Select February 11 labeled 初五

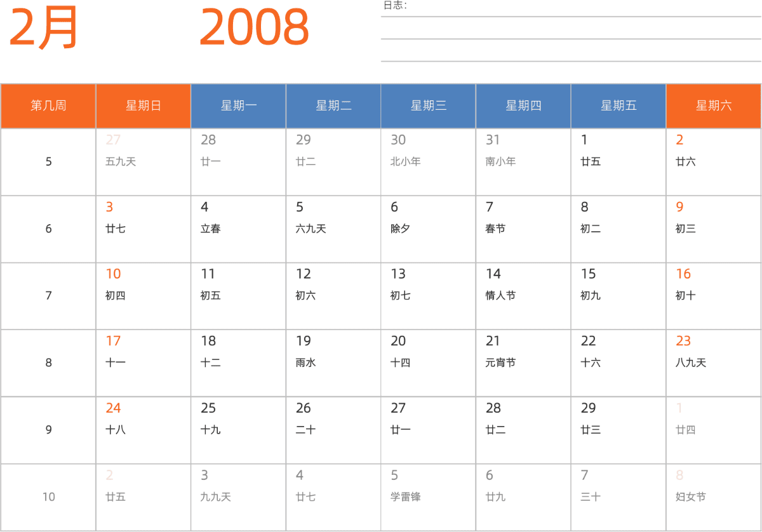pyautogui.click(x=239, y=296)
